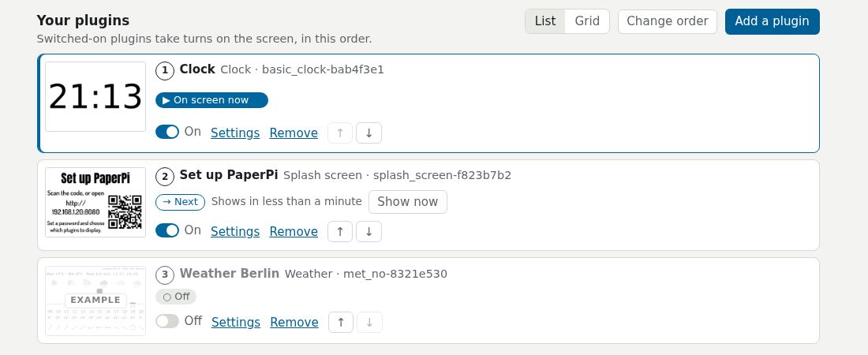Image resolution: width=868 pixels, height=355 pixels.
Task: Click the Clock preview thumbnail showing 21:13
Action: pyautogui.click(x=95, y=97)
